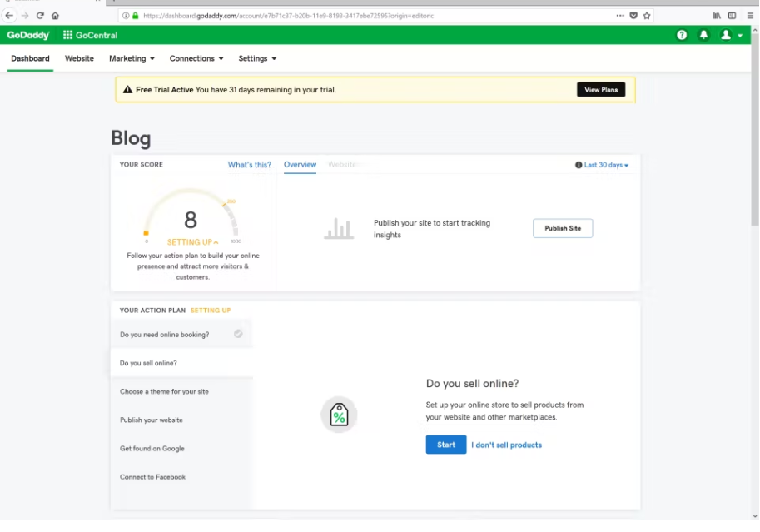The width and height of the screenshot is (760, 532).
Task: Click the blue Start button
Action: pyautogui.click(x=446, y=445)
